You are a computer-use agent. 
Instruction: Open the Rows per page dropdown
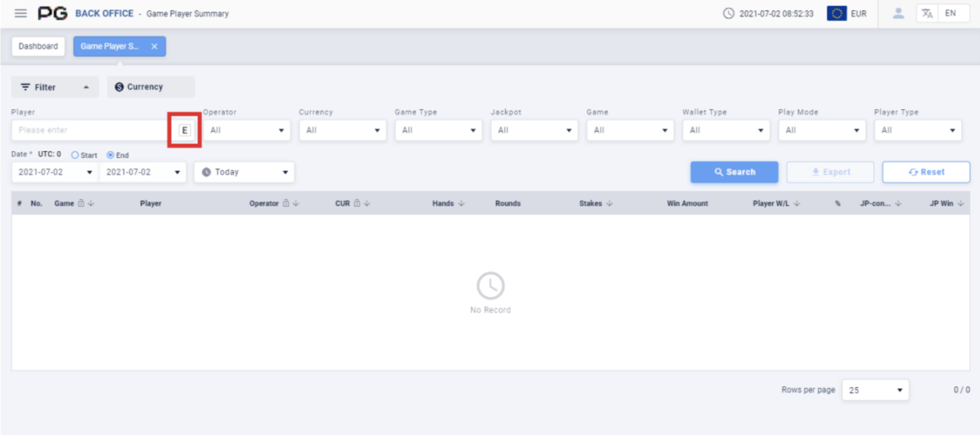point(875,390)
